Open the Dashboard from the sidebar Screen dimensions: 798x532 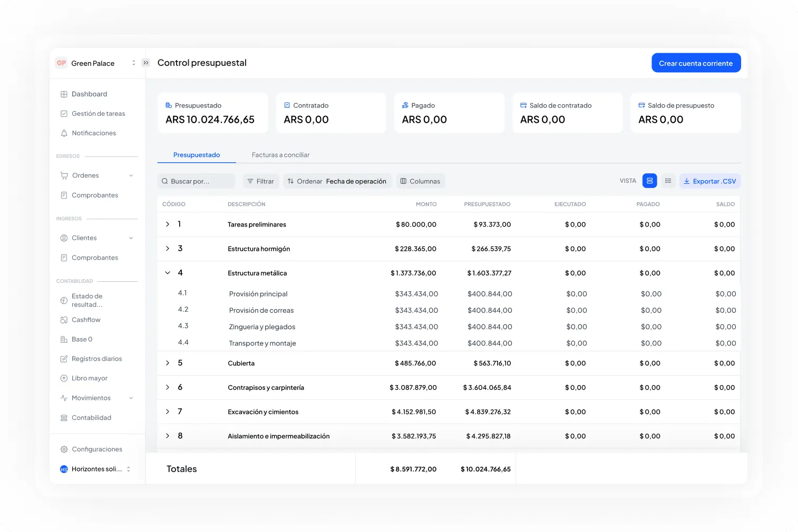[x=89, y=94]
